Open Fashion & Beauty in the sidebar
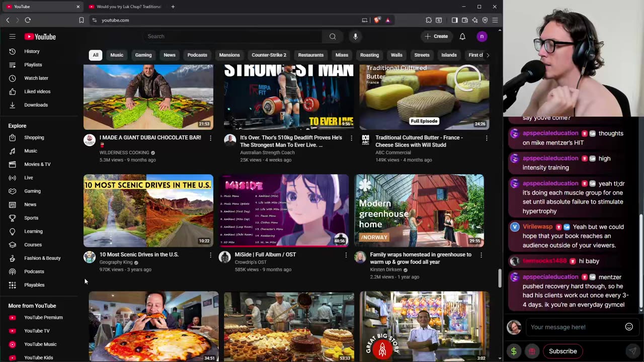This screenshot has height=362, width=644. click(x=42, y=258)
